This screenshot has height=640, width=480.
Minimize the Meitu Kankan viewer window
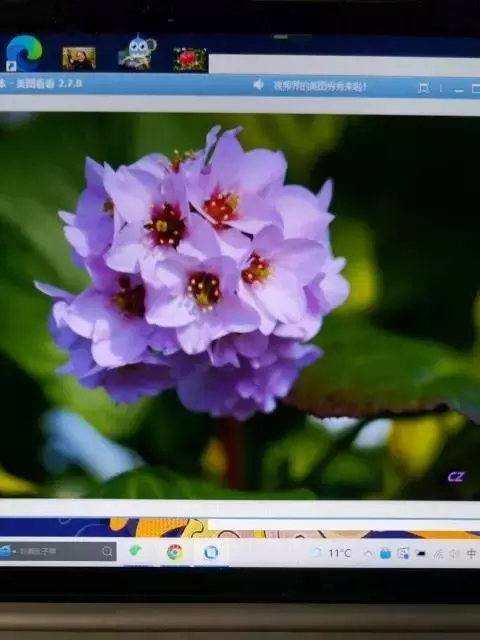pyautogui.click(x=458, y=89)
